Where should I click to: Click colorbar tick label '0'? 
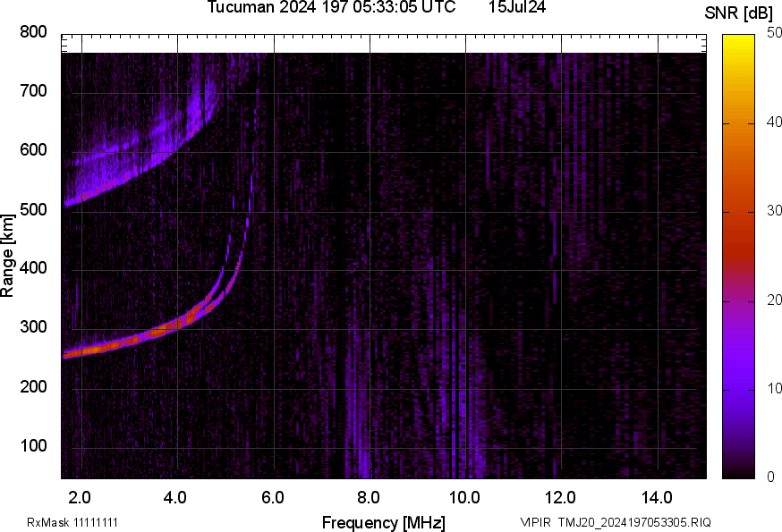coord(770,477)
